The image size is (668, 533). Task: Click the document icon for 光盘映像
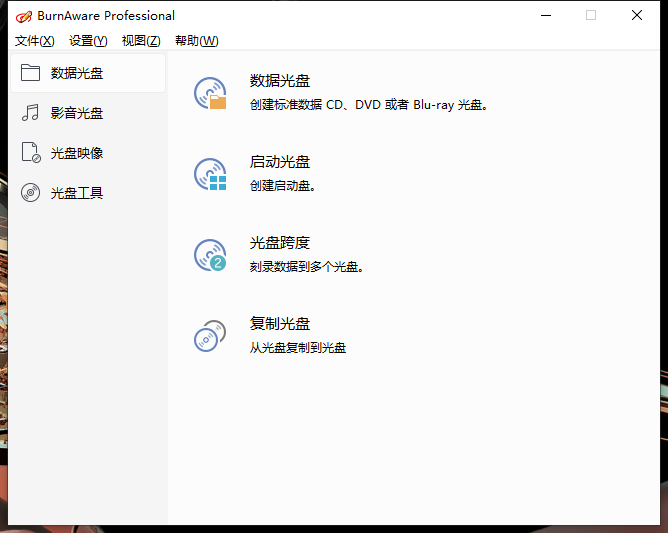point(31,153)
